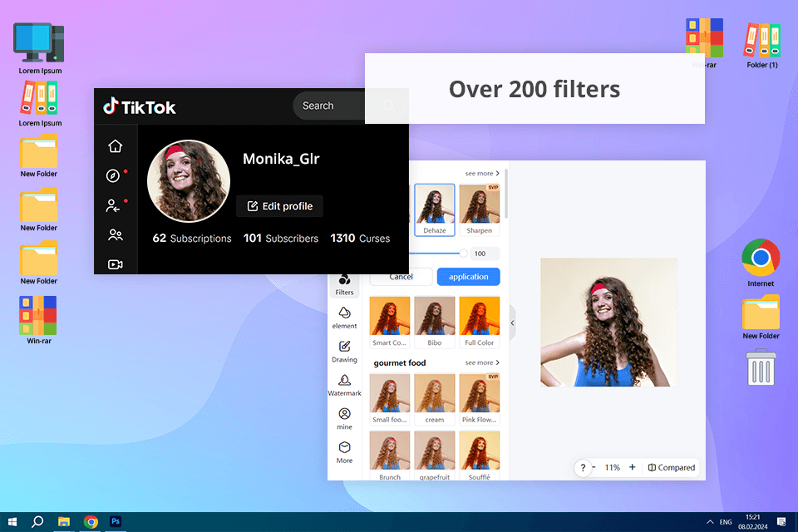The image size is (798, 532).
Task: Open notification center in system tray
Action: (x=781, y=522)
